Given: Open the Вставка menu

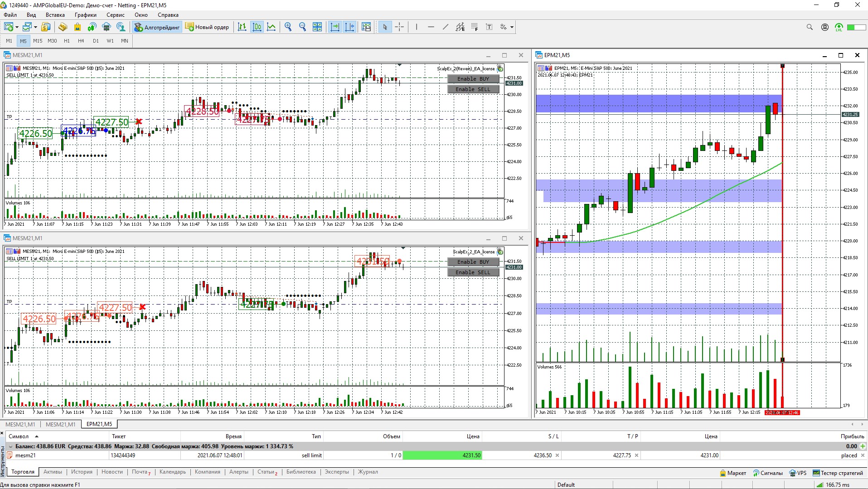Looking at the screenshot, I should 55,15.
